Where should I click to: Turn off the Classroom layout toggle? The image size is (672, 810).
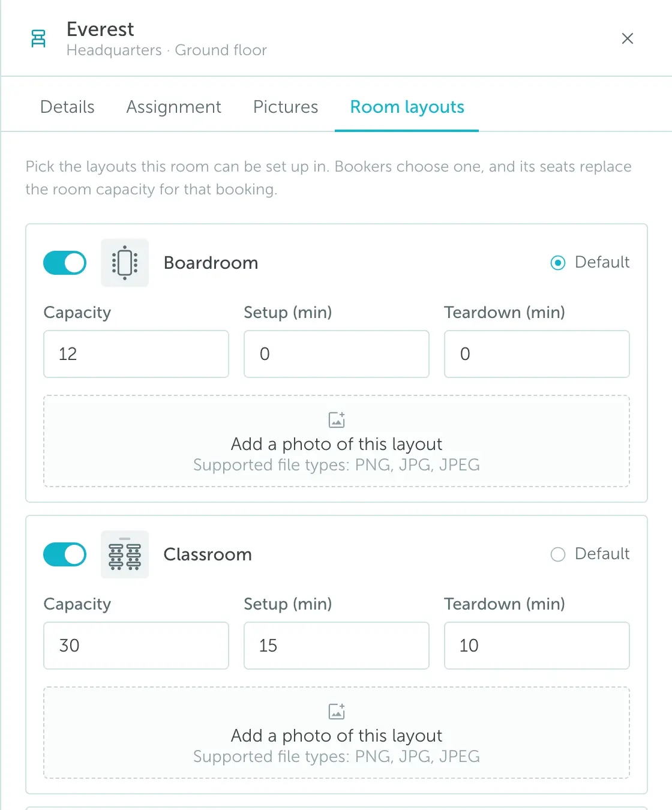point(65,554)
